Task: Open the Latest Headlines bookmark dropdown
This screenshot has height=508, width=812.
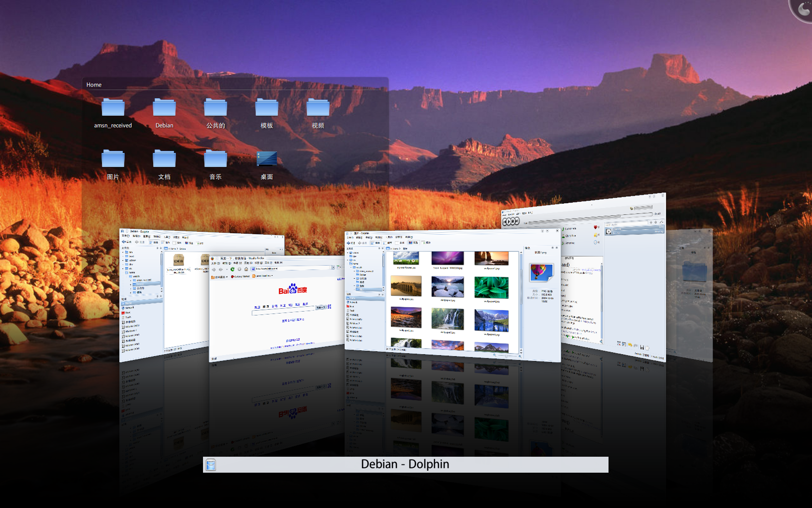Action: click(262, 276)
